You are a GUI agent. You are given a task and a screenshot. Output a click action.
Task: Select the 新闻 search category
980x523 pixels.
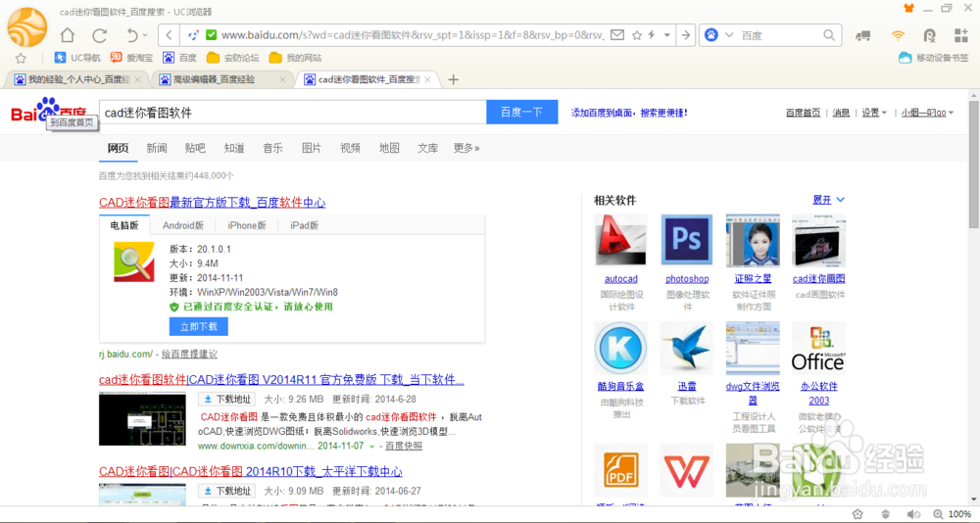tap(157, 148)
